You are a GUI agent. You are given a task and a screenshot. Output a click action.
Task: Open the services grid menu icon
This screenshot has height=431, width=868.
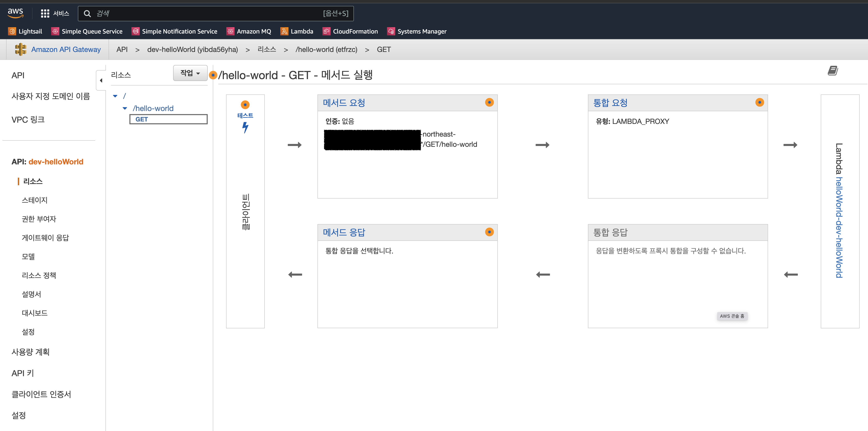pos(45,13)
